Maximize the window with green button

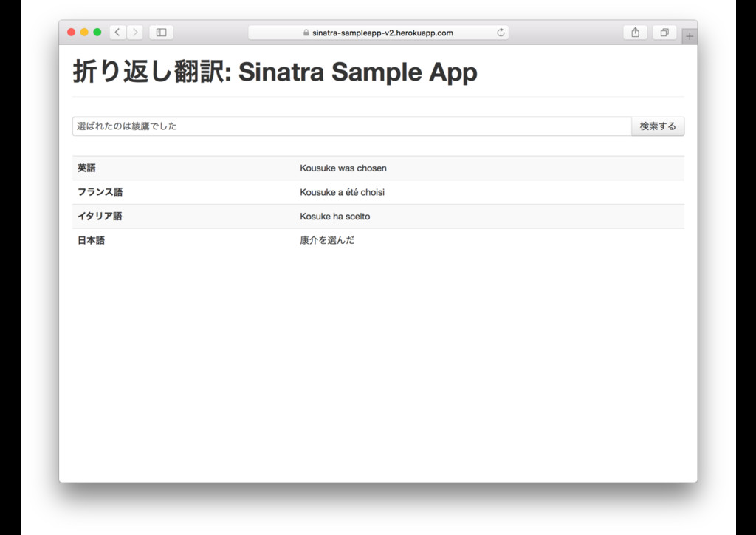click(x=97, y=33)
